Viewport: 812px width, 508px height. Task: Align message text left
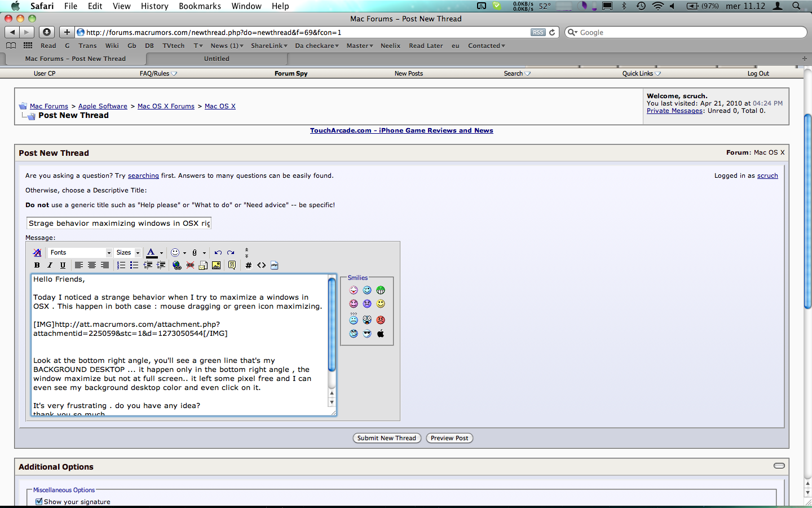79,265
